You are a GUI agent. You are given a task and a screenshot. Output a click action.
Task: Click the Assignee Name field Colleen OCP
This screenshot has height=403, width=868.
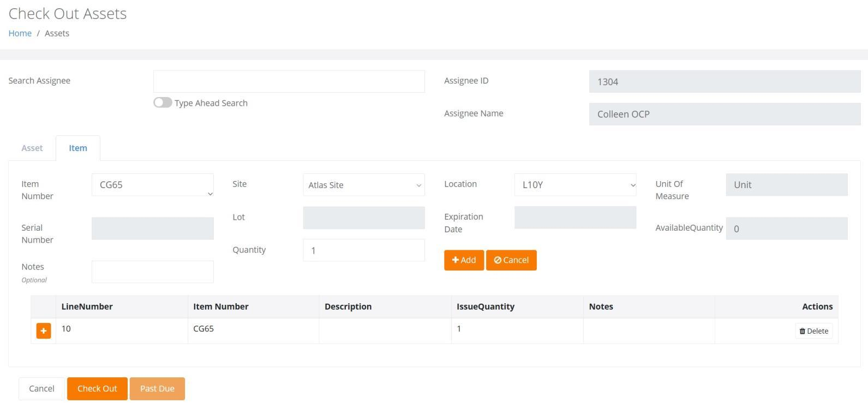pyautogui.click(x=725, y=114)
